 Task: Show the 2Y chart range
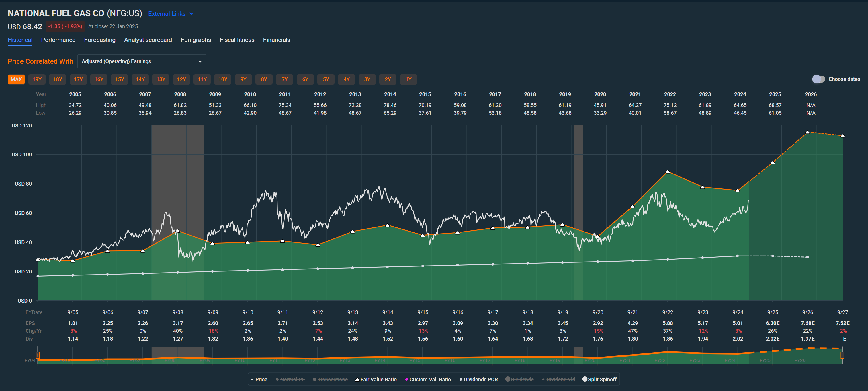(x=388, y=79)
